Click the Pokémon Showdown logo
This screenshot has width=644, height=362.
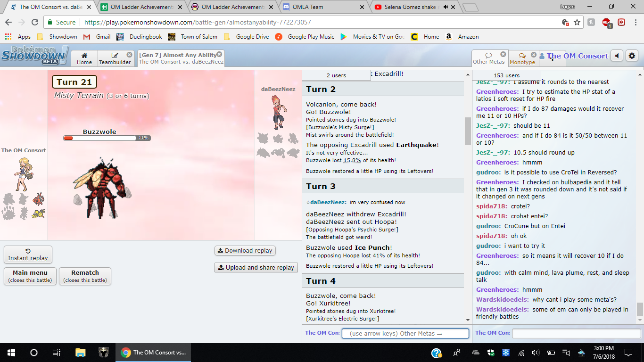pos(34,56)
